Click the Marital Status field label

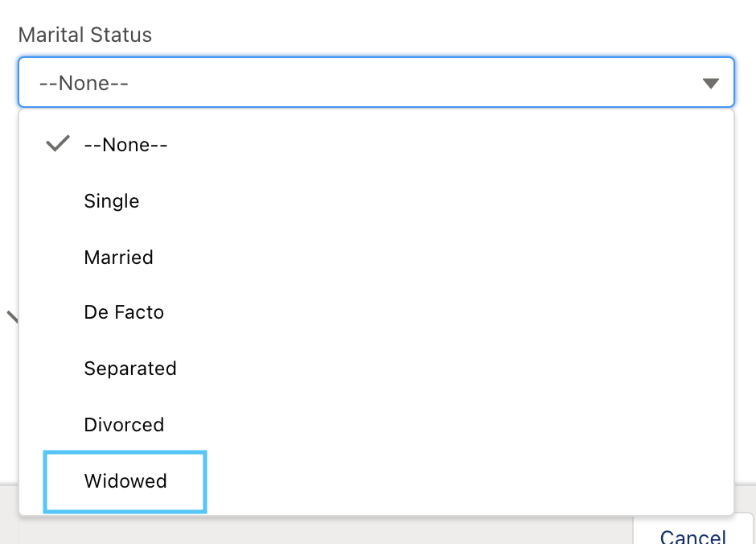(x=84, y=35)
